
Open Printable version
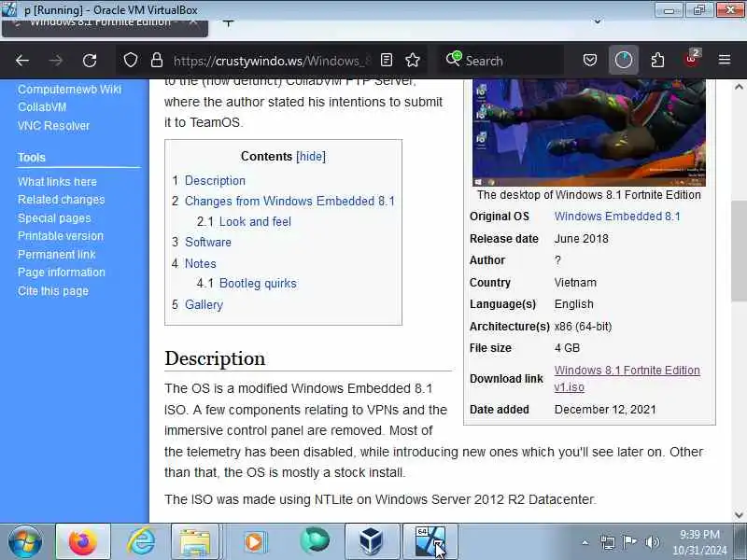click(61, 236)
